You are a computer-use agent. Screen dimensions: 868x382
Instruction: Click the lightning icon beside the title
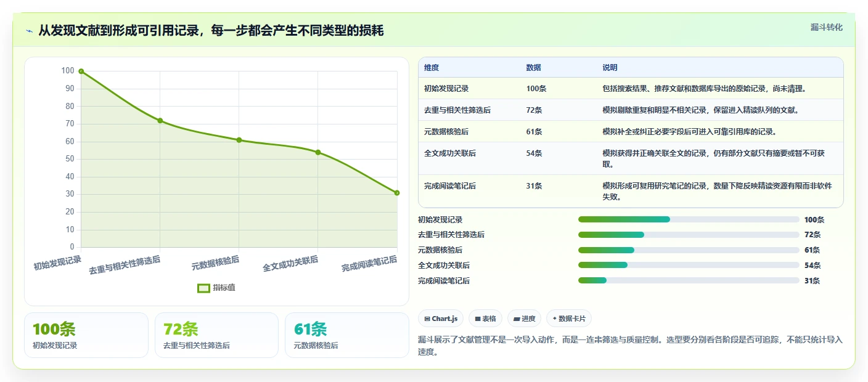[29, 31]
